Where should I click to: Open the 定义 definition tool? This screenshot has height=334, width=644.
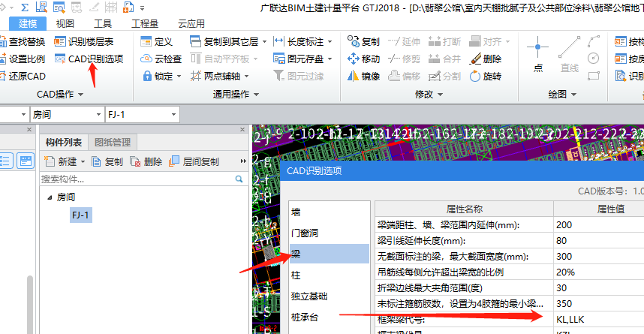coord(156,41)
